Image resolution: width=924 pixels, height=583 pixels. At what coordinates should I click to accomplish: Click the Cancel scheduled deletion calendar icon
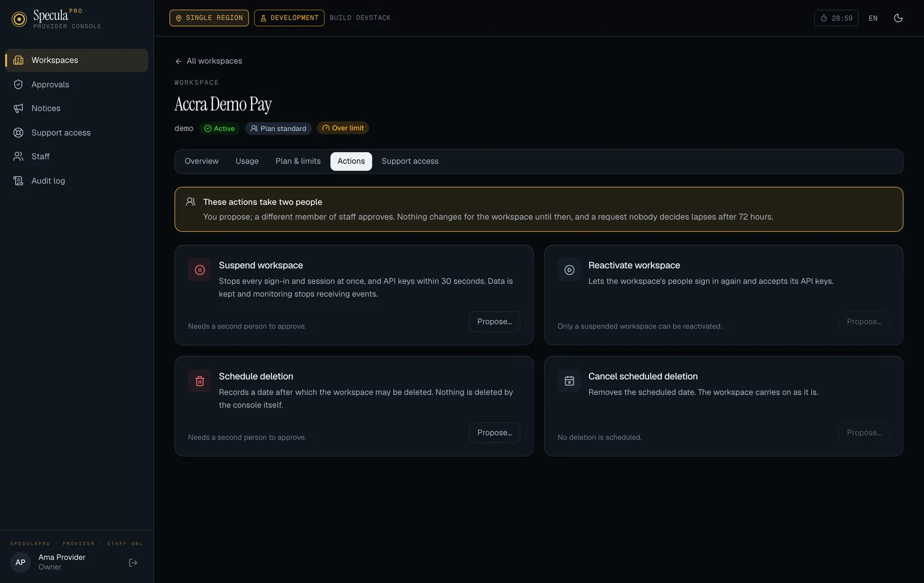[569, 381]
